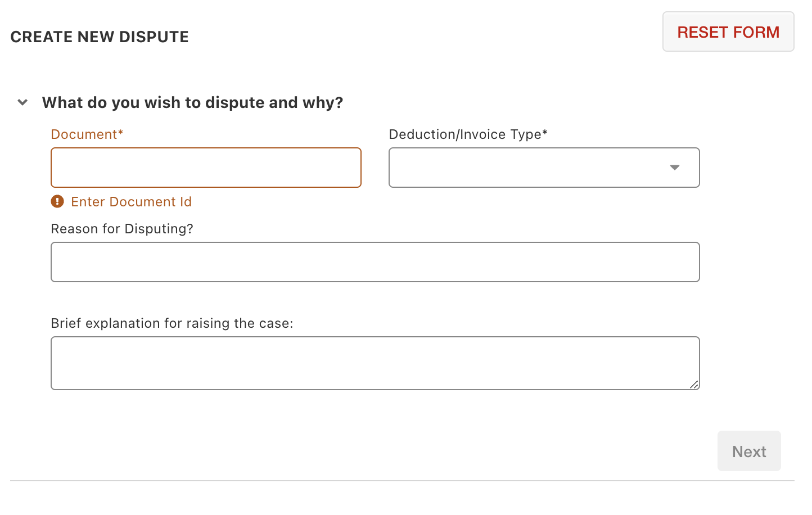The image size is (812, 515).
Task: Open the Deduction/Invoice Type combo box
Action: point(544,168)
